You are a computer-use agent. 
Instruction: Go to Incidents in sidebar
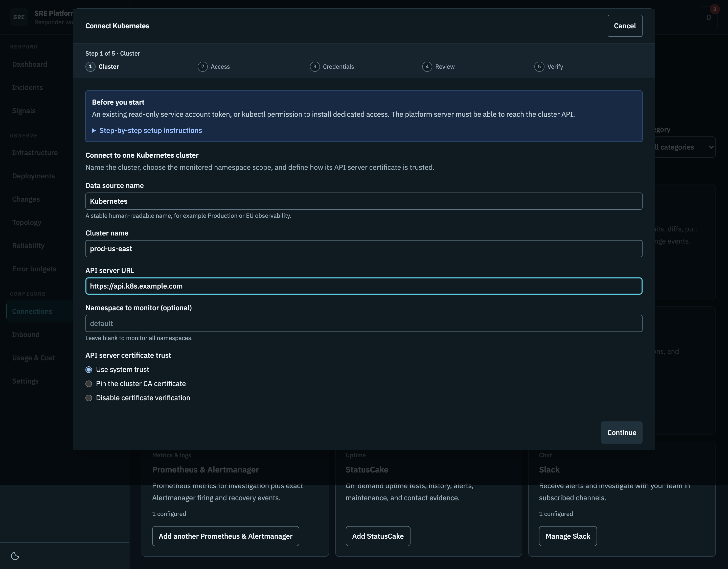27,88
